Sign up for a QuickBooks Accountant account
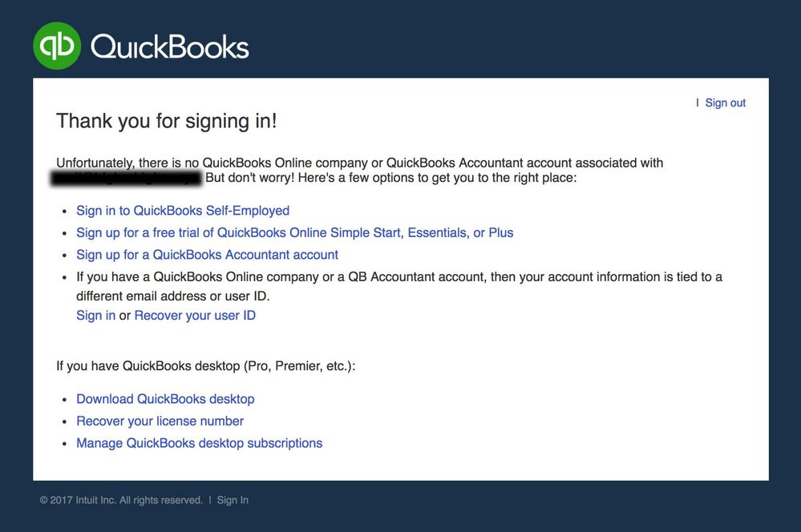Viewport: 801px width, 532px height. 207,255
